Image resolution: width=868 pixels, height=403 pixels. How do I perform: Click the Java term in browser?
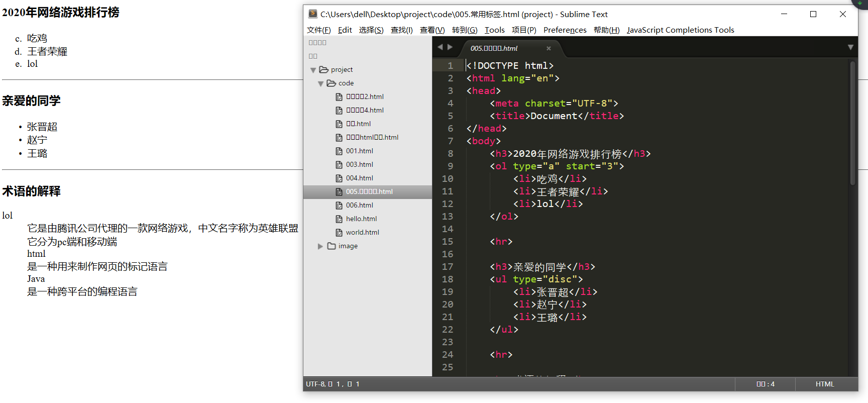[36, 279]
